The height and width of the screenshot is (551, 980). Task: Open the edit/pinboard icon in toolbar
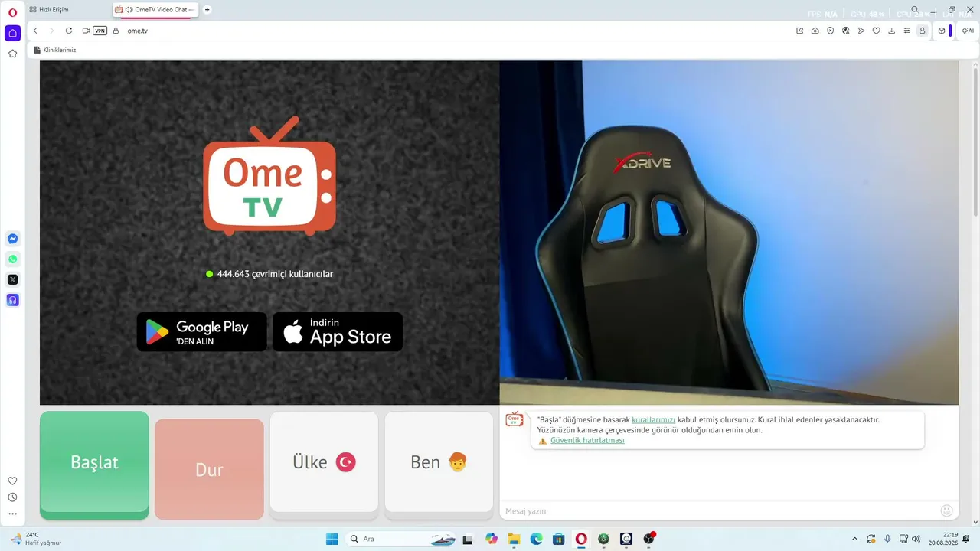point(800,31)
